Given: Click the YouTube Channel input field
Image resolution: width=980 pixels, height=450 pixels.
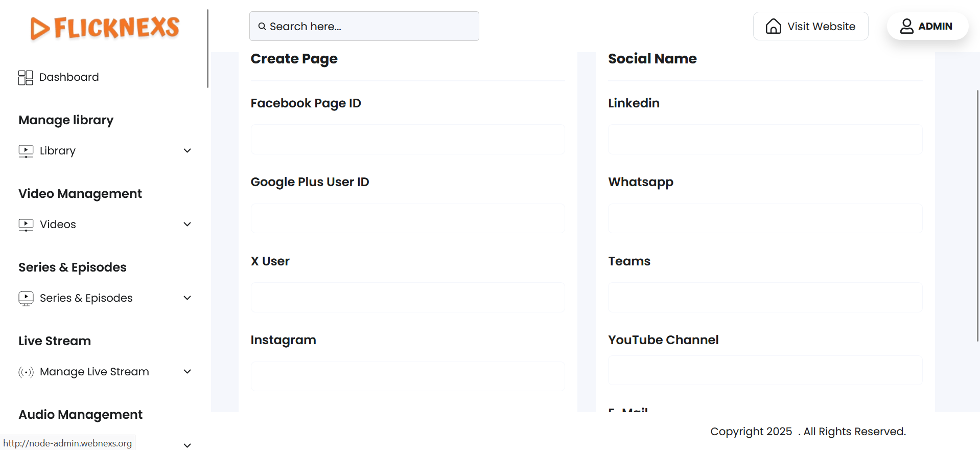Looking at the screenshot, I should click(x=765, y=370).
